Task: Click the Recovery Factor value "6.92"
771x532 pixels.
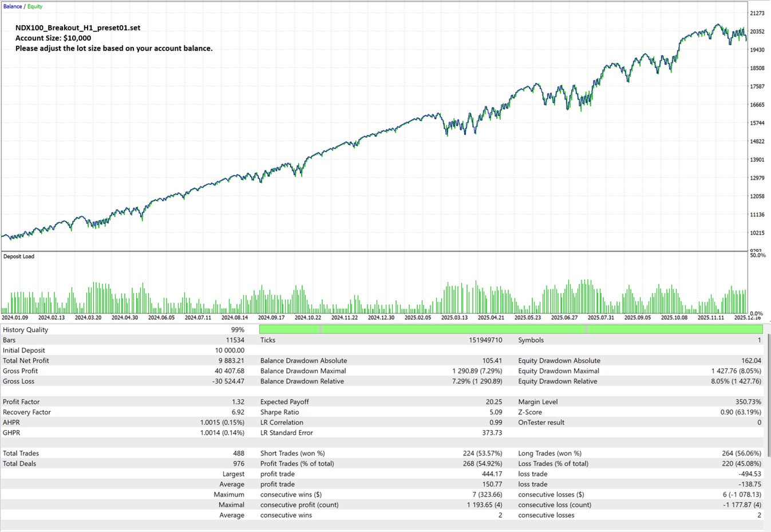Action: [x=238, y=412]
